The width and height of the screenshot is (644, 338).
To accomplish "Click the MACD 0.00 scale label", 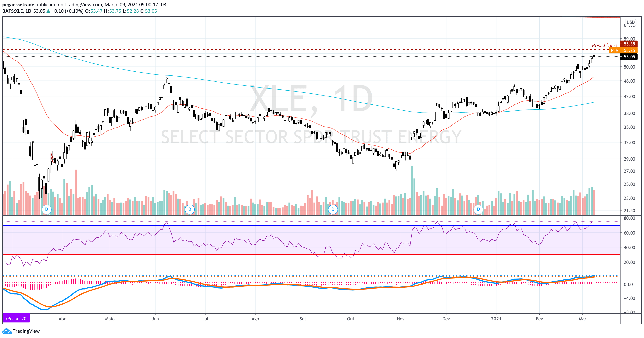I will [628, 285].
